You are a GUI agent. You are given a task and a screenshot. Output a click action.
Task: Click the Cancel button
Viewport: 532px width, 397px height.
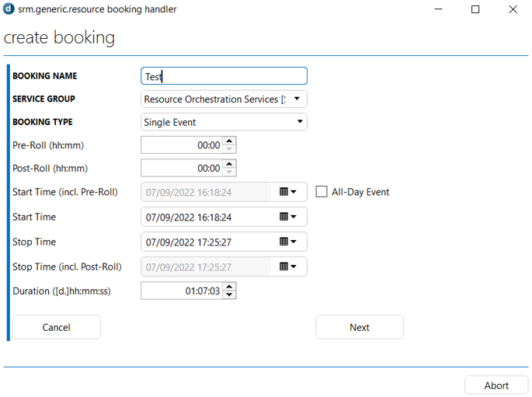[57, 327]
